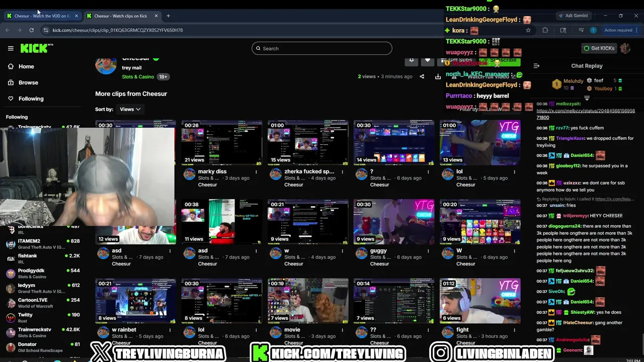Open options menu for 'lol' clip 5 days ago
The image size is (644, 362).
pos(514,172)
